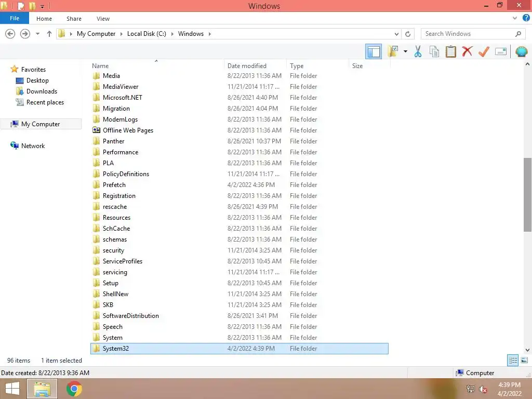
Task: Open Downloads in the navigation pane
Action: point(42,91)
